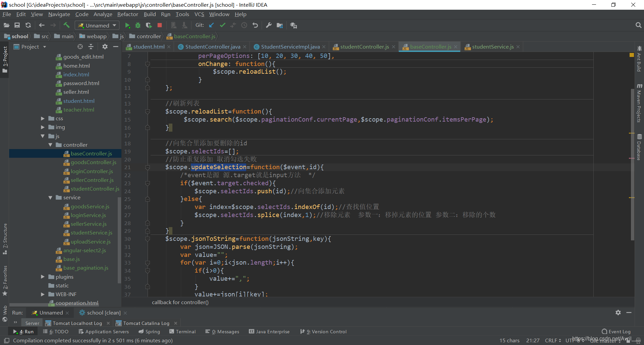Viewport: 644px width, 345px height.
Task: Click the controller breadcrumb in navigation bar
Action: 145,36
